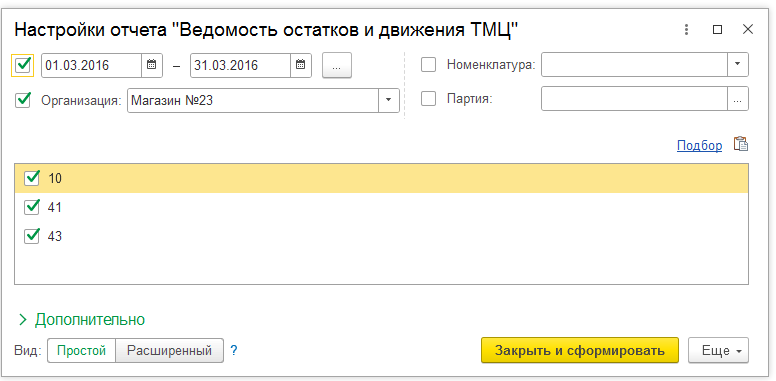Uncheck account 41 in list
The height and width of the screenshot is (381, 776).
pyautogui.click(x=32, y=207)
